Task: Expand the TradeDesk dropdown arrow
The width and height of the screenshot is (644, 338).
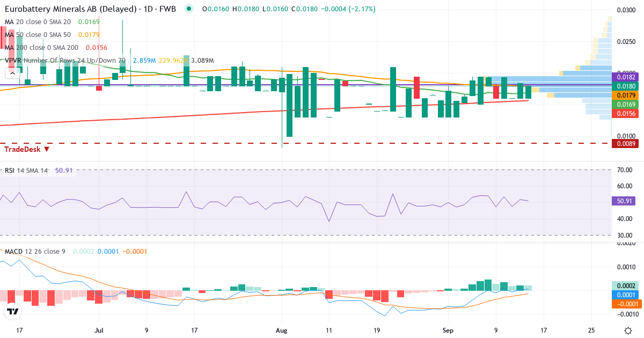Action: point(47,149)
